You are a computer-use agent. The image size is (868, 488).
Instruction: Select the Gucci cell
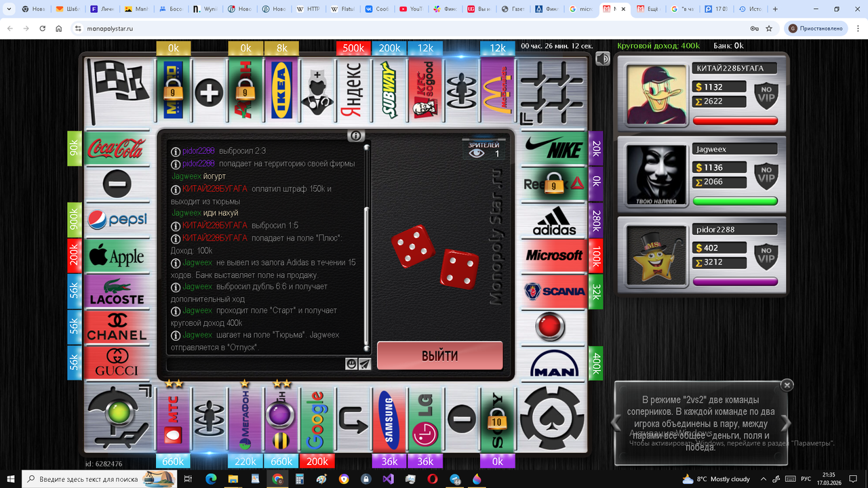coord(117,363)
